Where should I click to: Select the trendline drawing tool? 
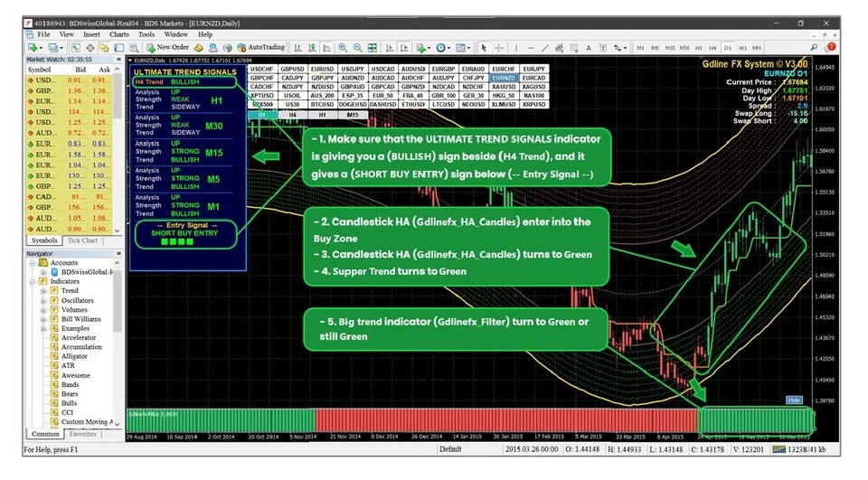coord(545,48)
